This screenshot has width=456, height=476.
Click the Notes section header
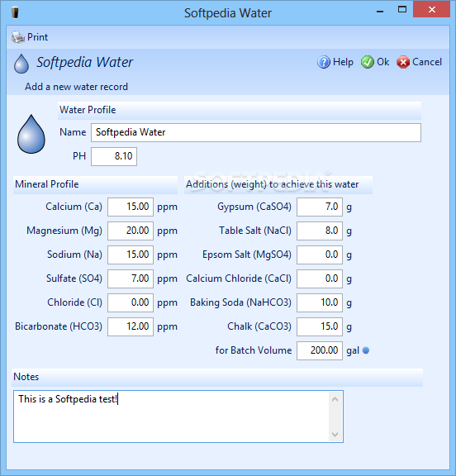click(217, 377)
